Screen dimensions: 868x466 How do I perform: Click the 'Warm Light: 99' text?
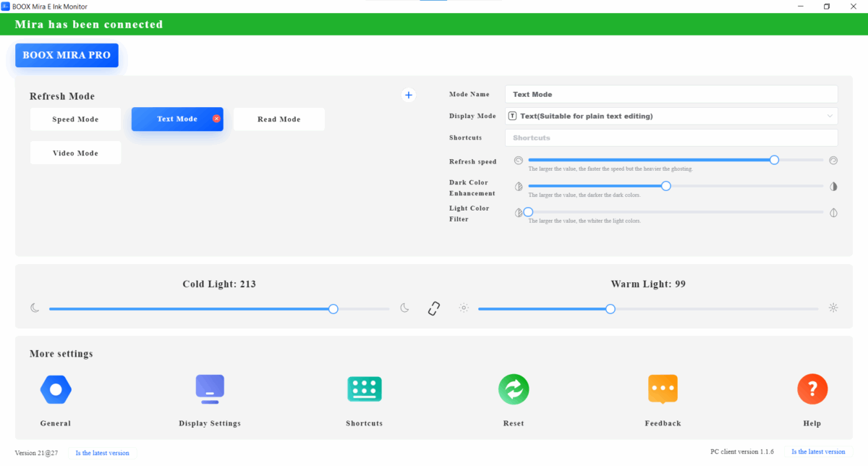click(x=648, y=284)
